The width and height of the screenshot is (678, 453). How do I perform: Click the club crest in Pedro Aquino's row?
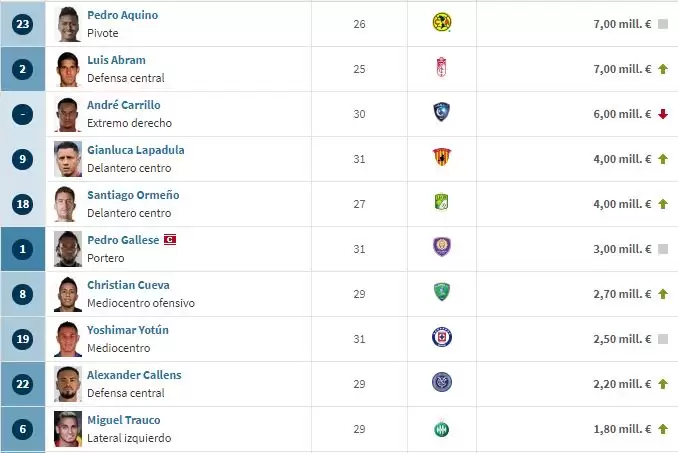pos(441,22)
